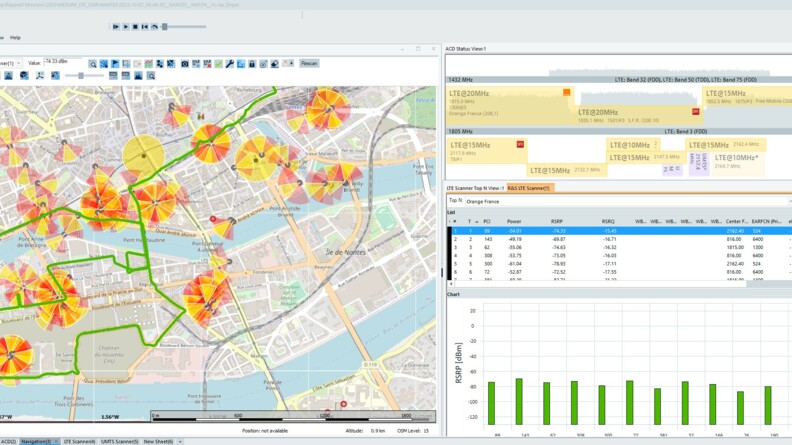Click the green-red chart icon in toolbar
The height and width of the screenshot is (445, 792).
pos(149,64)
